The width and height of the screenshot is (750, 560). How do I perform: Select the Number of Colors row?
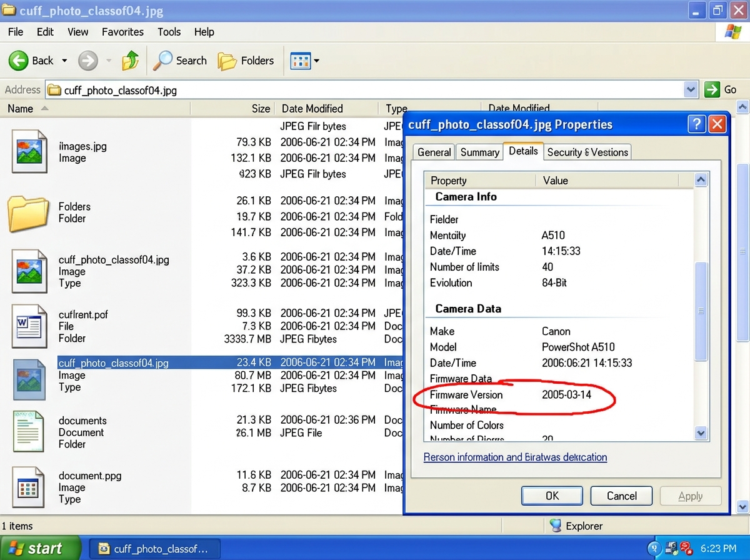559,425
